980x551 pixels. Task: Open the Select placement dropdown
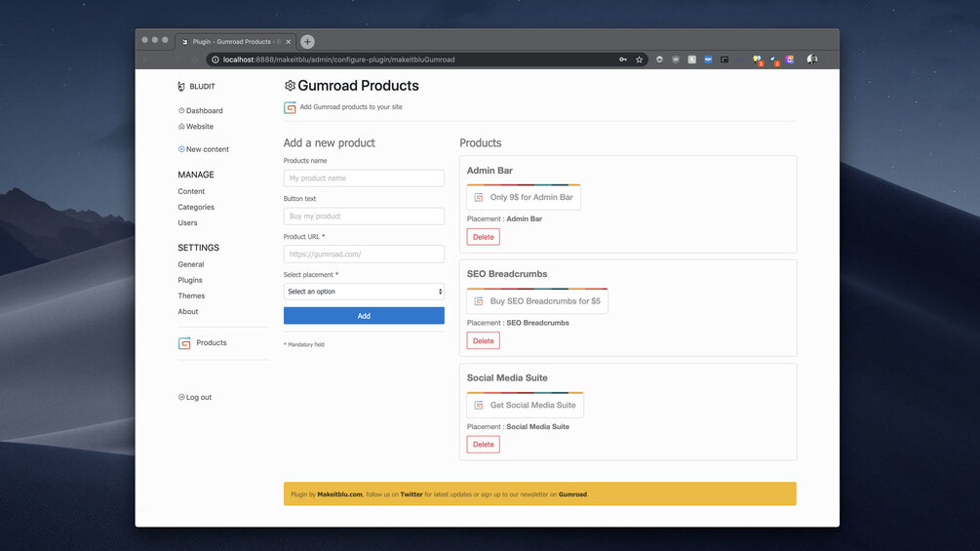pyautogui.click(x=364, y=292)
